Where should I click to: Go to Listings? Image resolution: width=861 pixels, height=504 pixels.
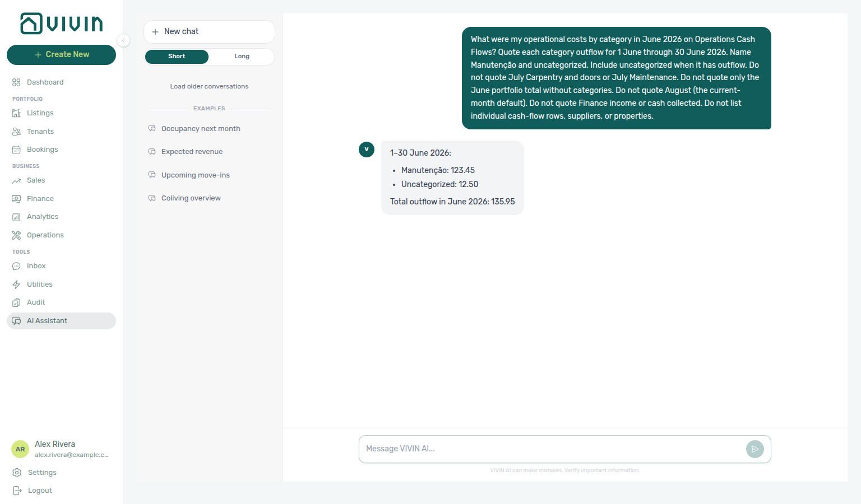(61, 113)
